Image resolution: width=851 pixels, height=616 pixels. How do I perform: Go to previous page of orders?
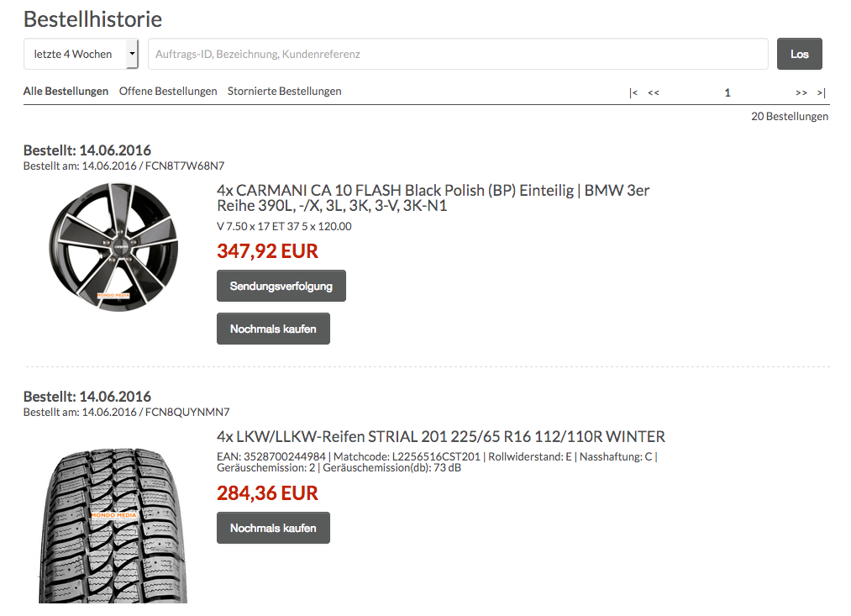[654, 92]
